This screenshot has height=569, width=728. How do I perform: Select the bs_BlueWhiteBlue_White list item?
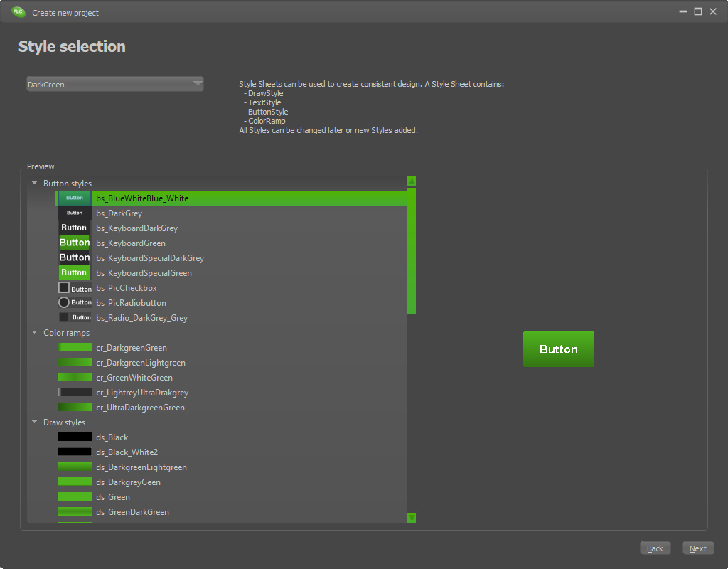[x=142, y=198]
